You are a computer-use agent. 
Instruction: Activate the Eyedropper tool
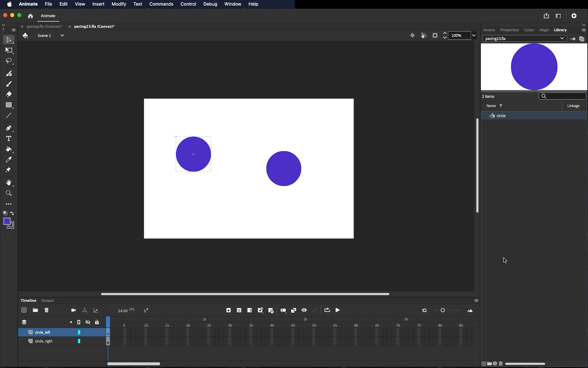point(9,160)
